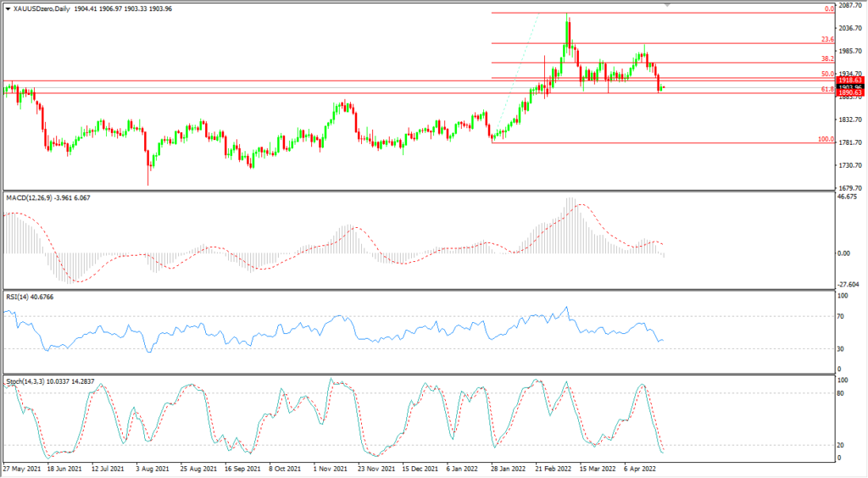Click the 2087.70 price axis value
Image resolution: width=868 pixels, height=478 pixels.
tap(851, 5)
